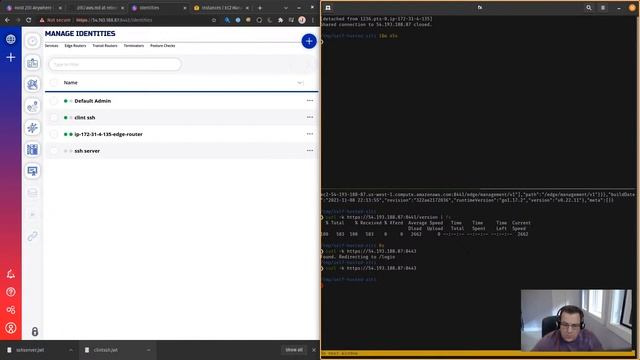
Task: Toggle the select-all checkbox beside Name
Action: 54,82
